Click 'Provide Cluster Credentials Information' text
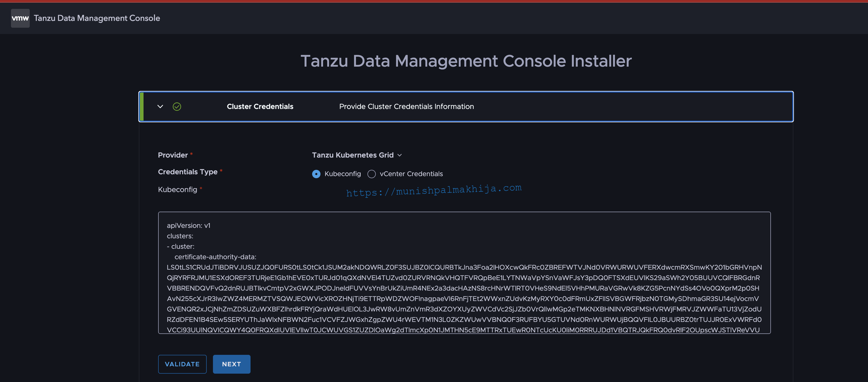This screenshot has height=382, width=868. [407, 107]
